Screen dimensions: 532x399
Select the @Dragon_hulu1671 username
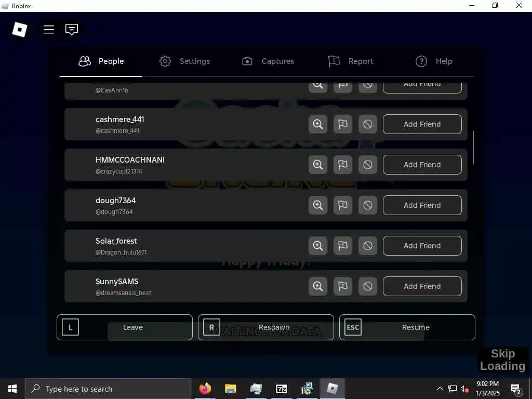click(x=121, y=252)
